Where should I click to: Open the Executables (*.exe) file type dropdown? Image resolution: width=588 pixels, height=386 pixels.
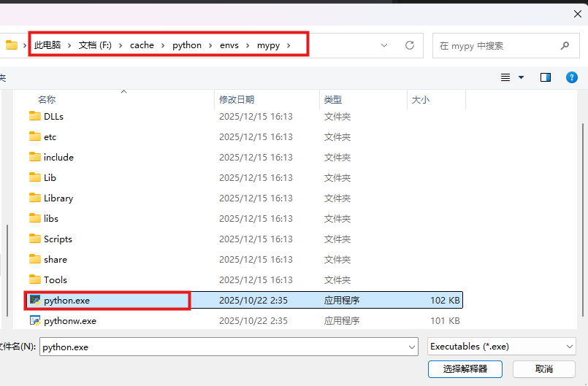pyautogui.click(x=501, y=347)
